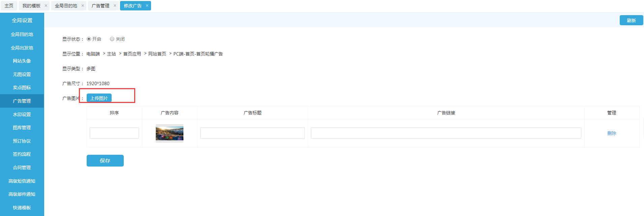Viewport: 644px width, 216px height.
Task: Close the 全局目的地 tab
Action: click(x=83, y=6)
